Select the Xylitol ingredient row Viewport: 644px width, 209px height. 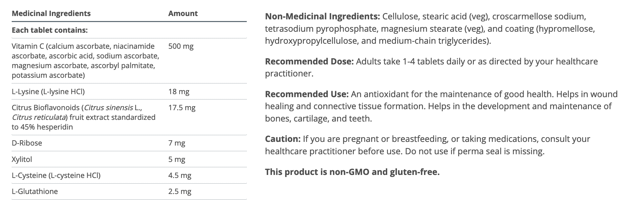tap(22, 160)
